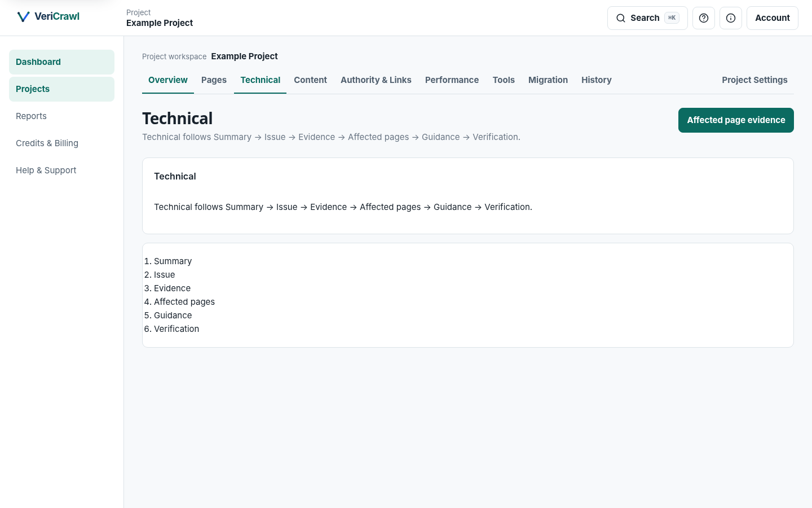Open the Performance tab
Viewport: 812px width, 508px height.
452,80
